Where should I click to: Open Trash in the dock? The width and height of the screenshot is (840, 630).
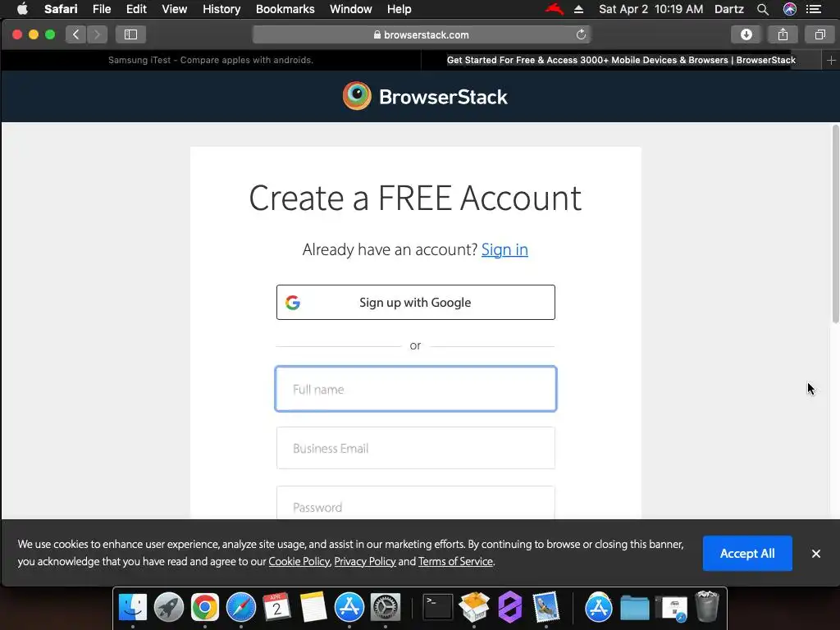tap(707, 606)
